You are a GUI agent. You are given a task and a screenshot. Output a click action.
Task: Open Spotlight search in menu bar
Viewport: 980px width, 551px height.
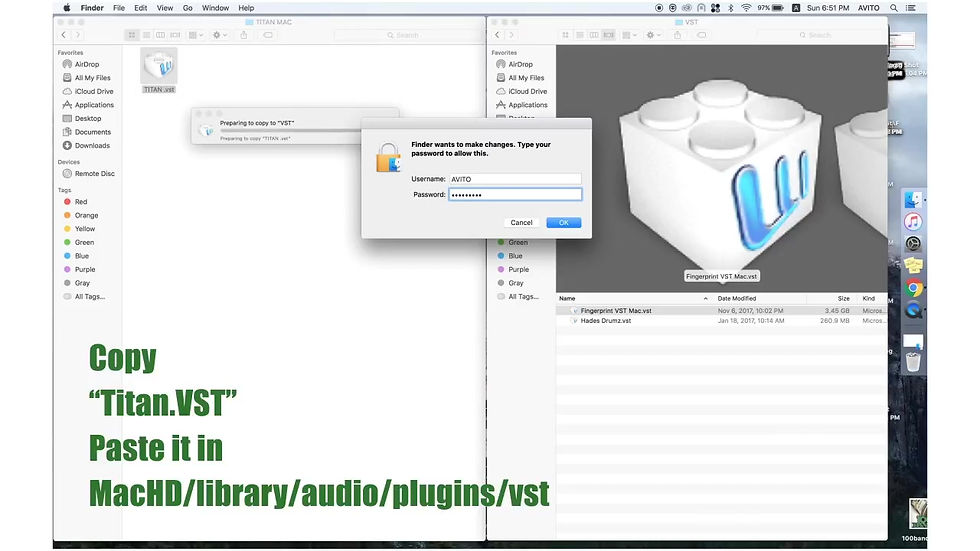(894, 8)
